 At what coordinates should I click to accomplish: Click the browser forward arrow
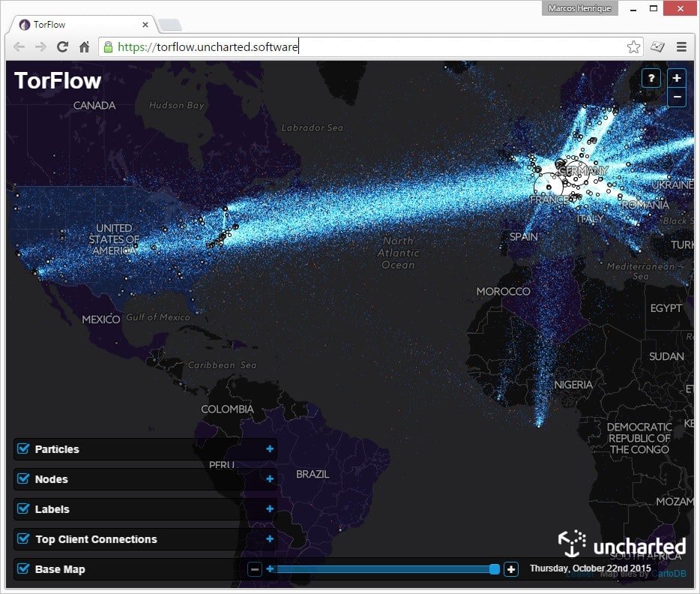point(40,47)
